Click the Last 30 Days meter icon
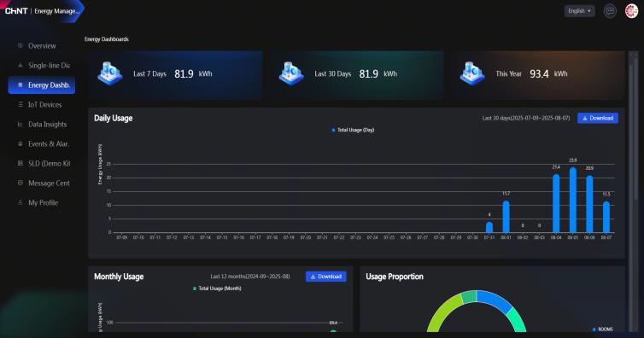This screenshot has width=644, height=338. (x=291, y=74)
